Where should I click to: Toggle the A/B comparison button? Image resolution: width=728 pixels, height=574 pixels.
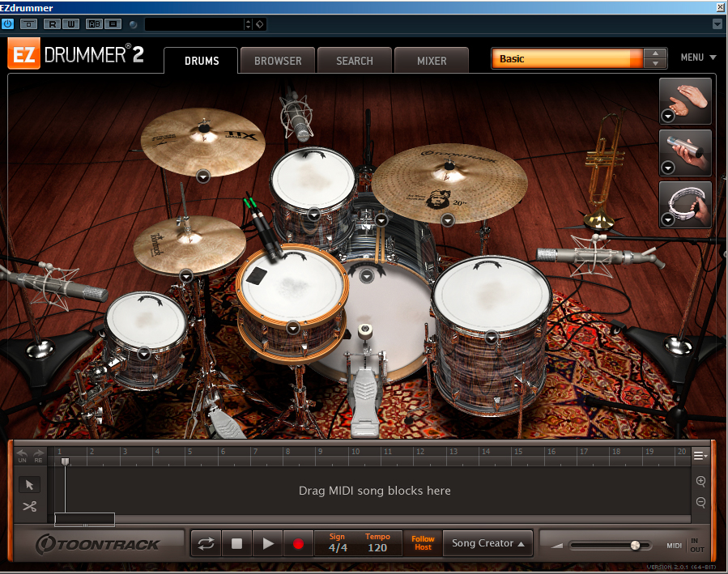(94, 24)
